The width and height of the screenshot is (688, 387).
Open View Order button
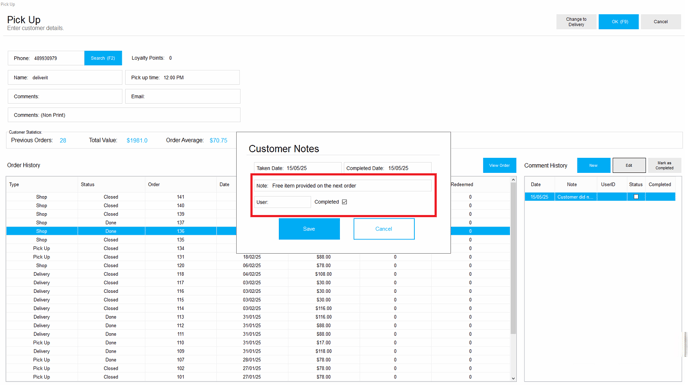pyautogui.click(x=499, y=165)
